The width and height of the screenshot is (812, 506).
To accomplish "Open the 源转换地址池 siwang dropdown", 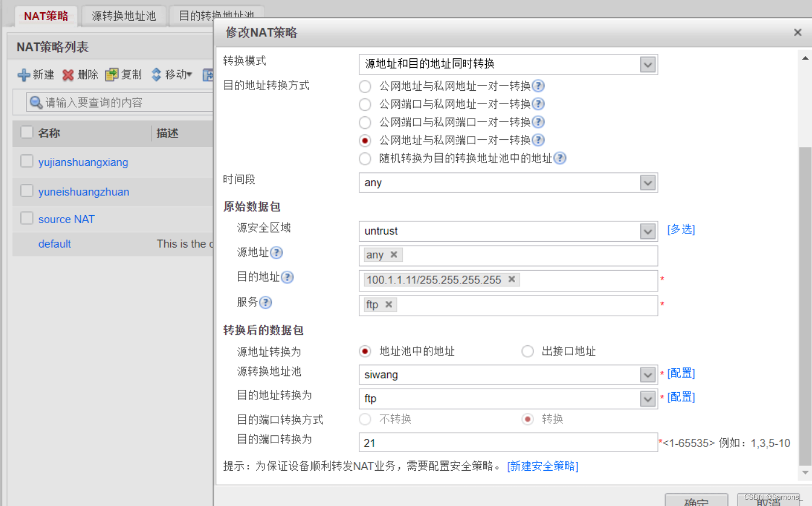I will (x=648, y=375).
